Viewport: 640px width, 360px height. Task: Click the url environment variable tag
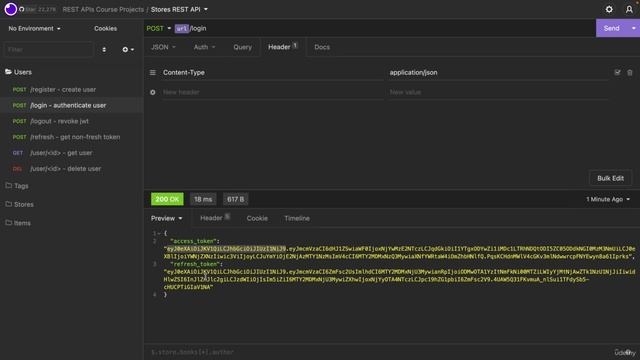pyautogui.click(x=182, y=28)
